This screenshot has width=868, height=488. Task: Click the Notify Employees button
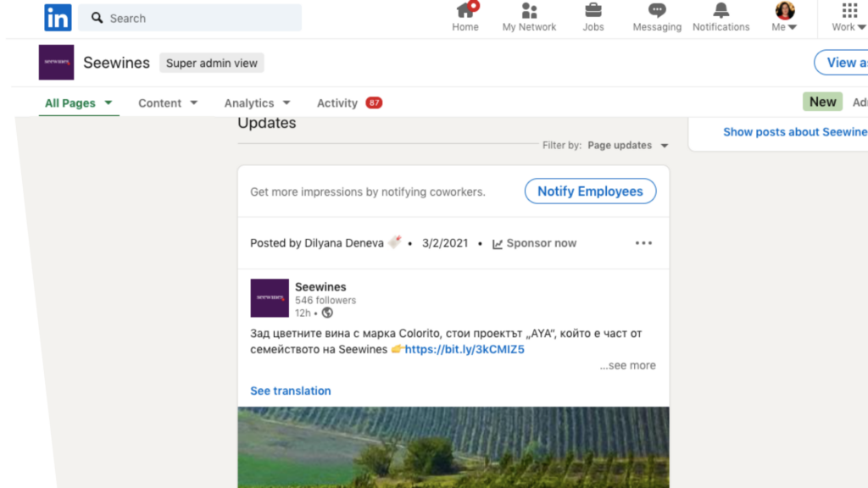pyautogui.click(x=590, y=191)
